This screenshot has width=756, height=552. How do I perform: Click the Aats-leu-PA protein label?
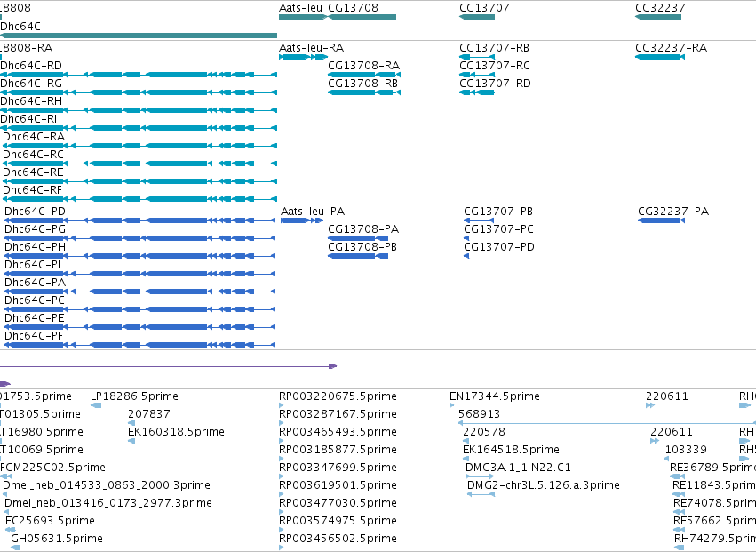tap(313, 212)
